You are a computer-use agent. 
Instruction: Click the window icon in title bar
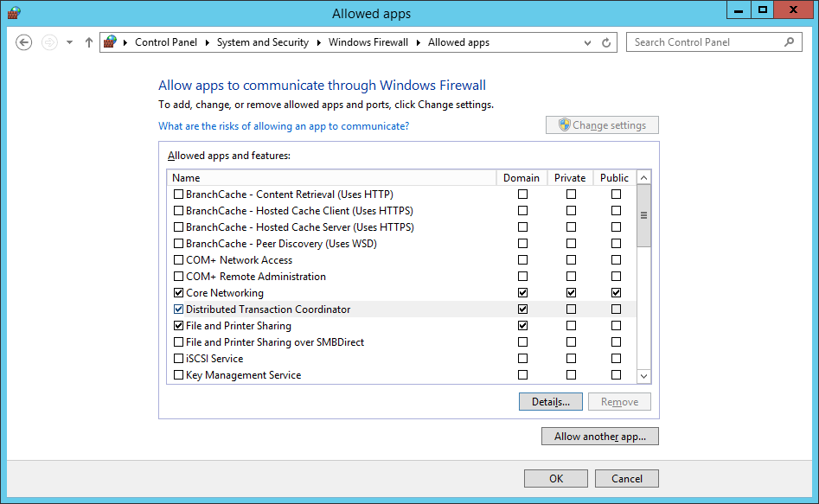point(14,13)
